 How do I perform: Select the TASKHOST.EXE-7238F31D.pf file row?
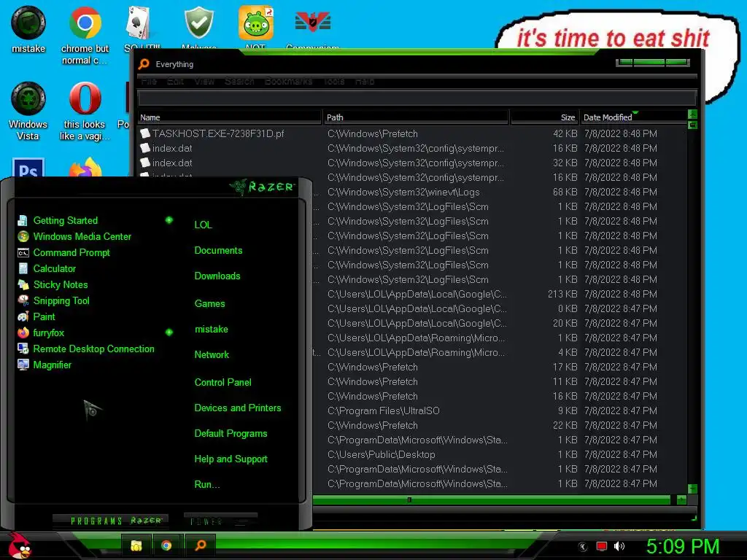(412, 134)
